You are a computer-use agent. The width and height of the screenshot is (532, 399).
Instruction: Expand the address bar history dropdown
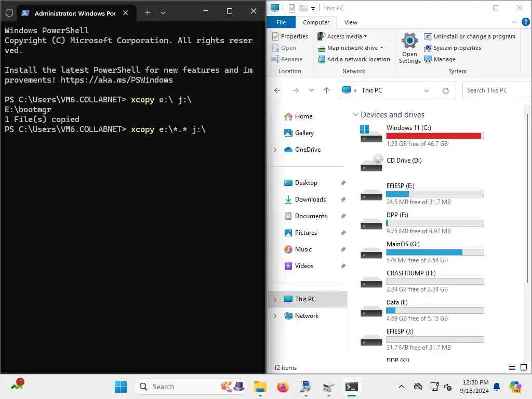[x=427, y=90]
